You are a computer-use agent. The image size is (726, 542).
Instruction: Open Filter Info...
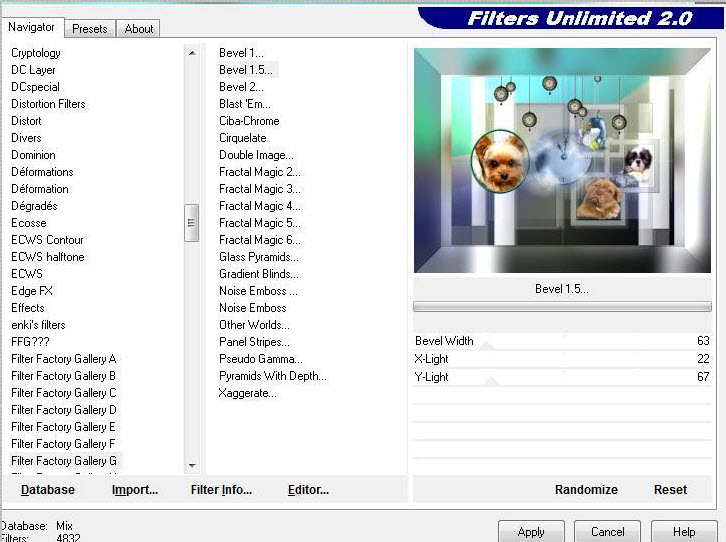(x=221, y=490)
